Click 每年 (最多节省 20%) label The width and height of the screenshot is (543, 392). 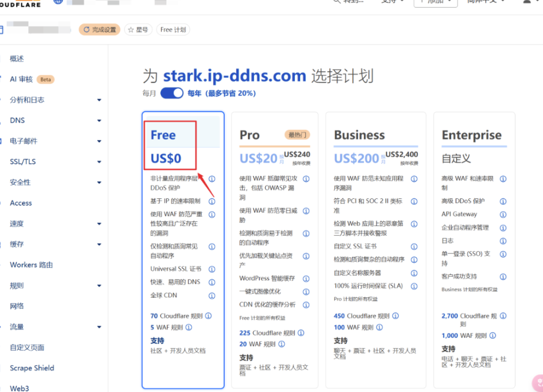pyautogui.click(x=222, y=94)
